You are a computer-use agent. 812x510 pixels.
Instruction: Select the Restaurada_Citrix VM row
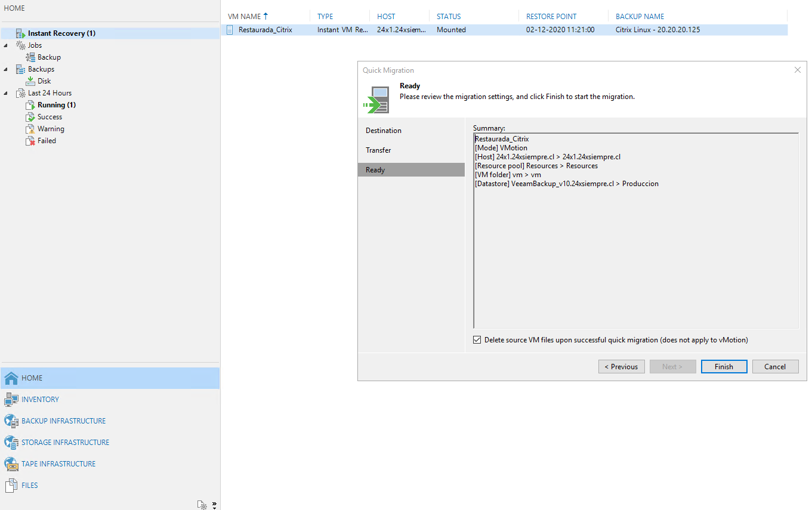tap(265, 29)
